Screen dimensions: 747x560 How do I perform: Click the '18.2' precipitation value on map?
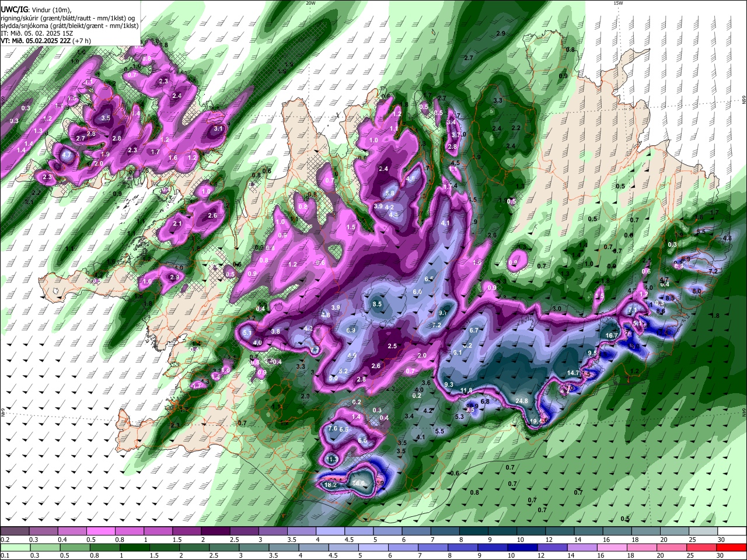(x=330, y=485)
